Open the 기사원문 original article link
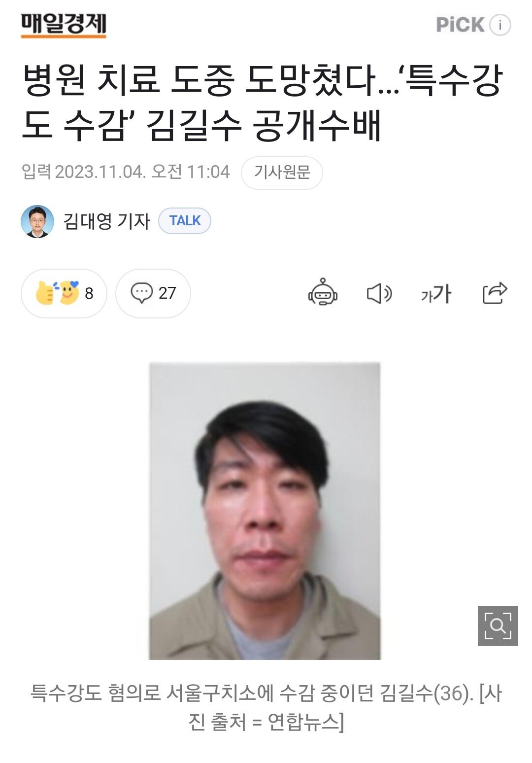The height and width of the screenshot is (763, 532). point(282,173)
